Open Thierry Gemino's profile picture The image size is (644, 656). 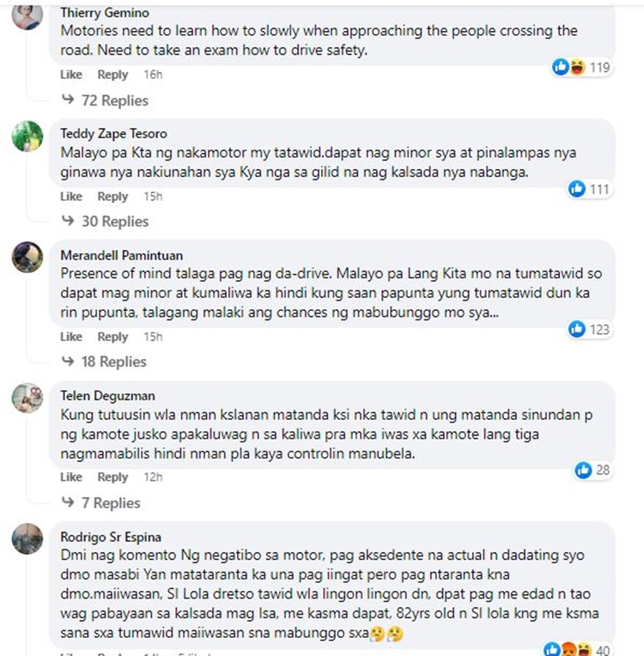[27, 16]
